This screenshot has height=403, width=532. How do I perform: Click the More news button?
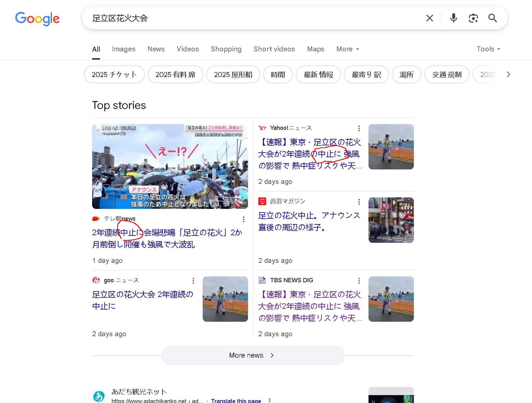[253, 355]
